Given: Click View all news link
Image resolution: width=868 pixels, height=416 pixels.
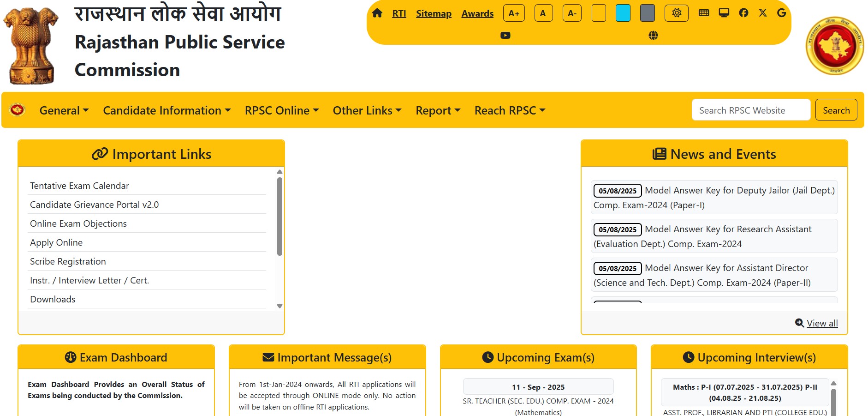Looking at the screenshot, I should (x=822, y=323).
